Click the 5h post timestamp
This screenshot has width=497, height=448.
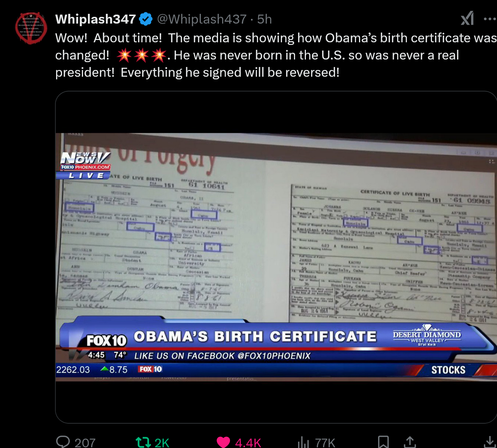(264, 19)
